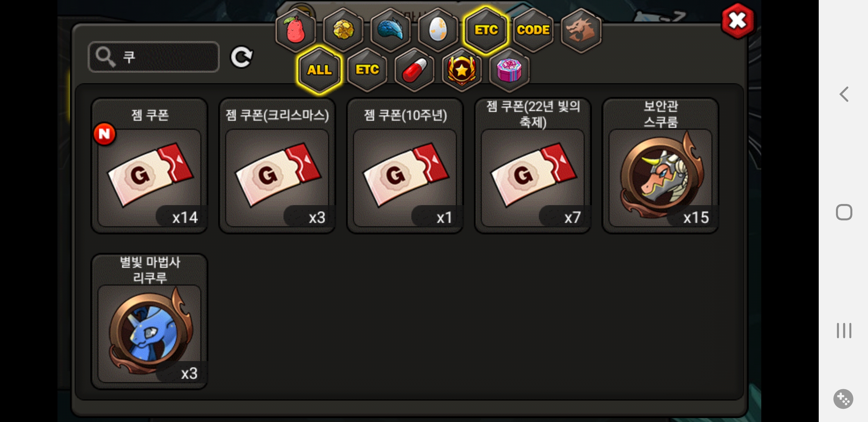This screenshot has width=868, height=422.
Task: Focus the item search input field
Action: pos(154,57)
